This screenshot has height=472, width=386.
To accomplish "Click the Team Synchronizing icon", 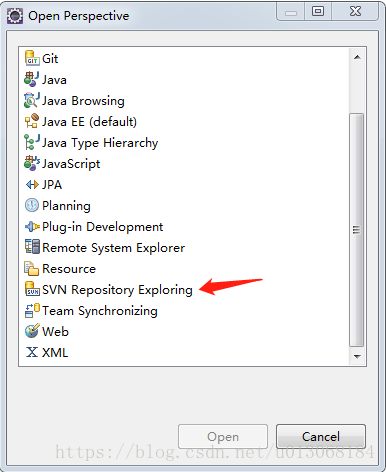I will [x=32, y=310].
